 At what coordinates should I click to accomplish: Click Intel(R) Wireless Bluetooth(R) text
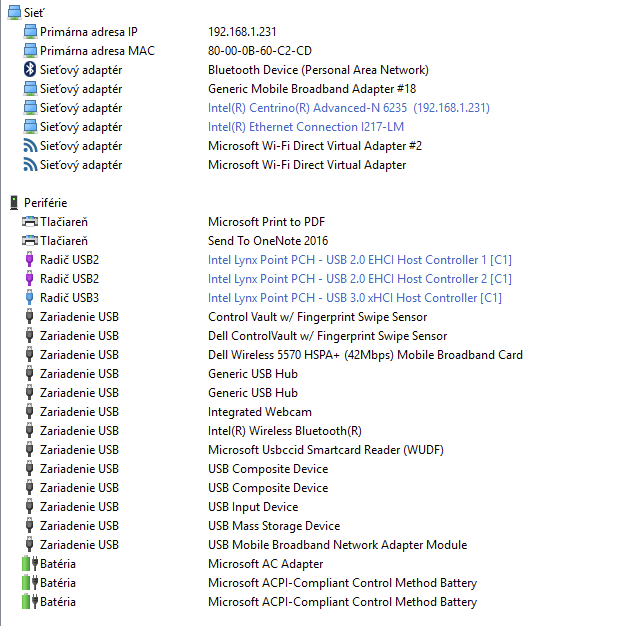coord(285,431)
